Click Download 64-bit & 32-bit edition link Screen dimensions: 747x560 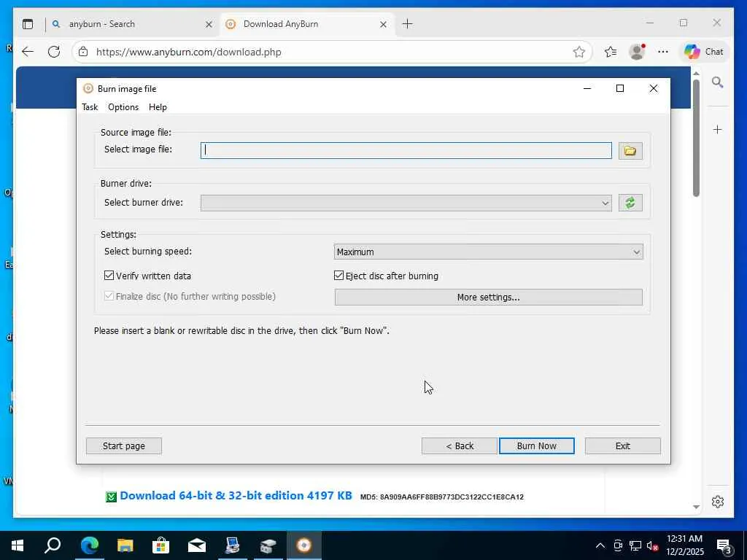coord(236,496)
